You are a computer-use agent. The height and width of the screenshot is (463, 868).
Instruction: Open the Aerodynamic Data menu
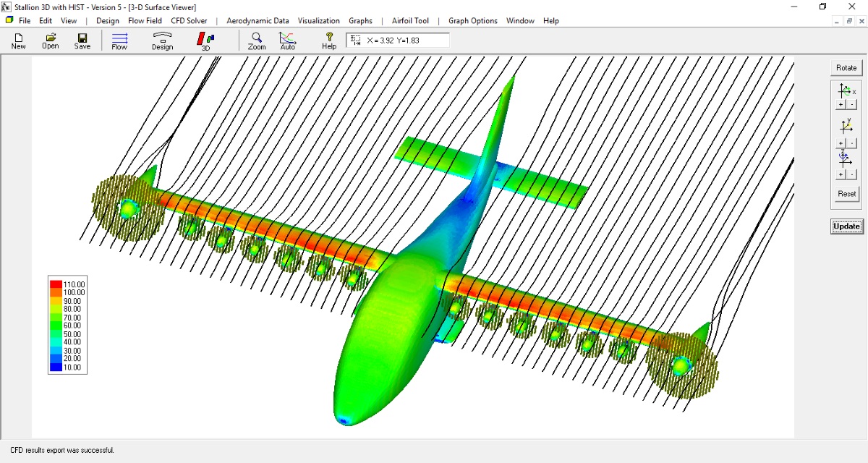coord(258,21)
